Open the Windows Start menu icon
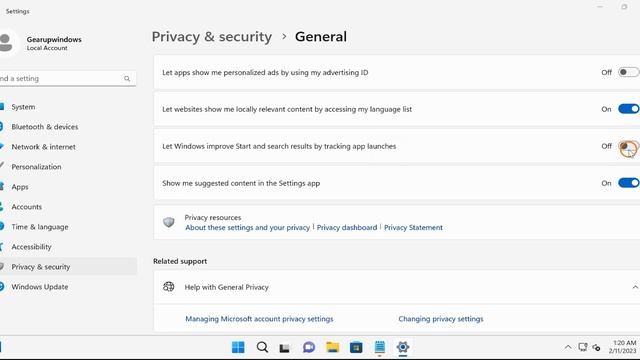The width and height of the screenshot is (640, 360). point(238,347)
